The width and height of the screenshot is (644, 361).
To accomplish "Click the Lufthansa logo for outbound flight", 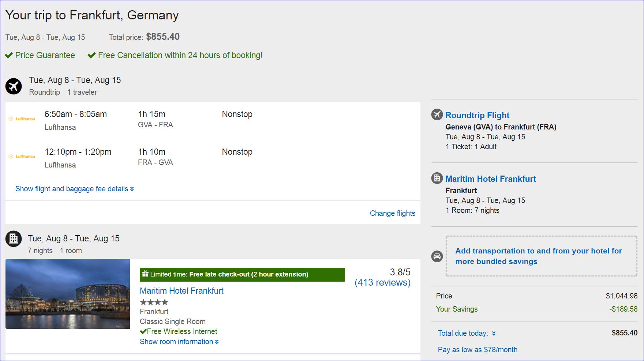I will [x=22, y=119].
